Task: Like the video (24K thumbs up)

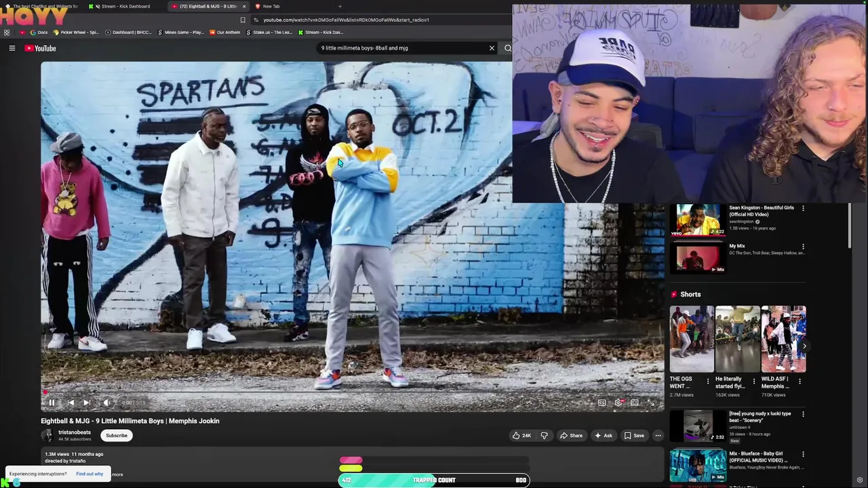Action: [x=521, y=435]
